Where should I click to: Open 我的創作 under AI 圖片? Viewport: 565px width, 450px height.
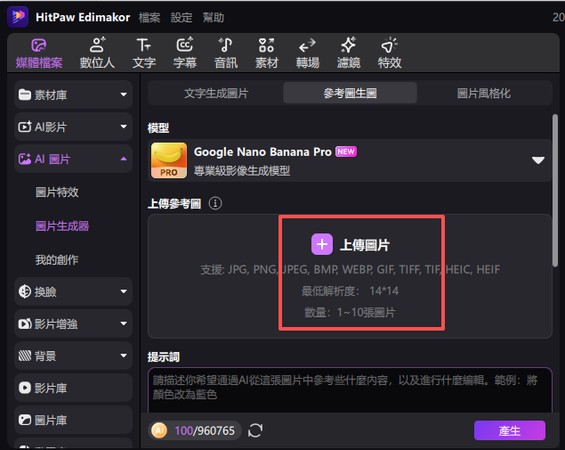(x=57, y=260)
